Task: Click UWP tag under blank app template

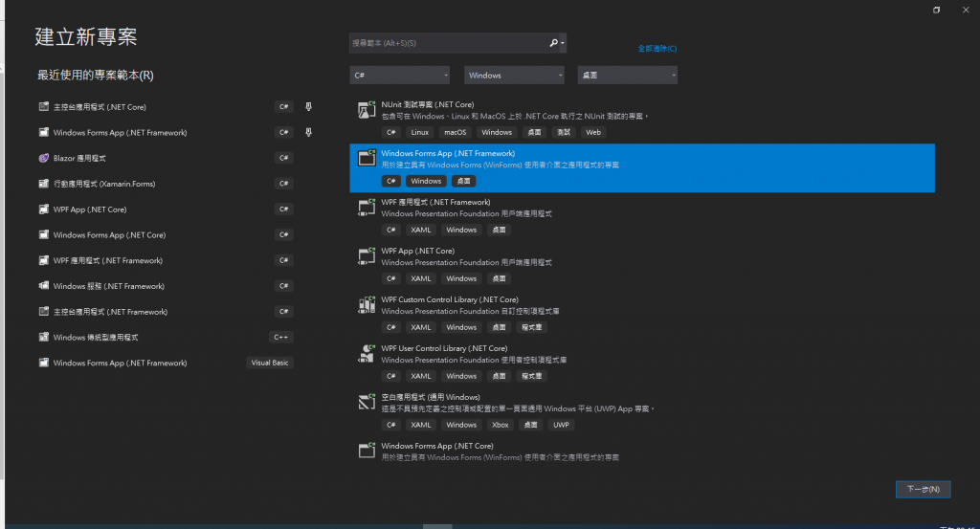Action: point(561,425)
